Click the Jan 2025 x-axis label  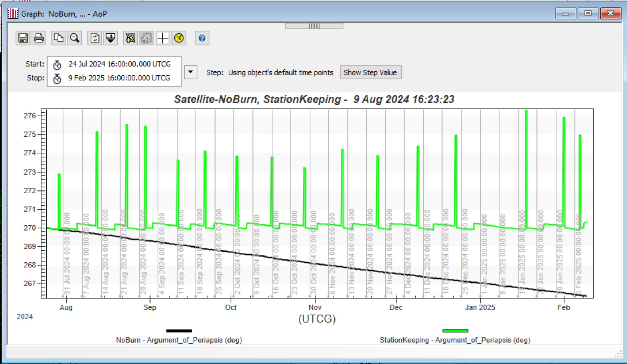480,307
